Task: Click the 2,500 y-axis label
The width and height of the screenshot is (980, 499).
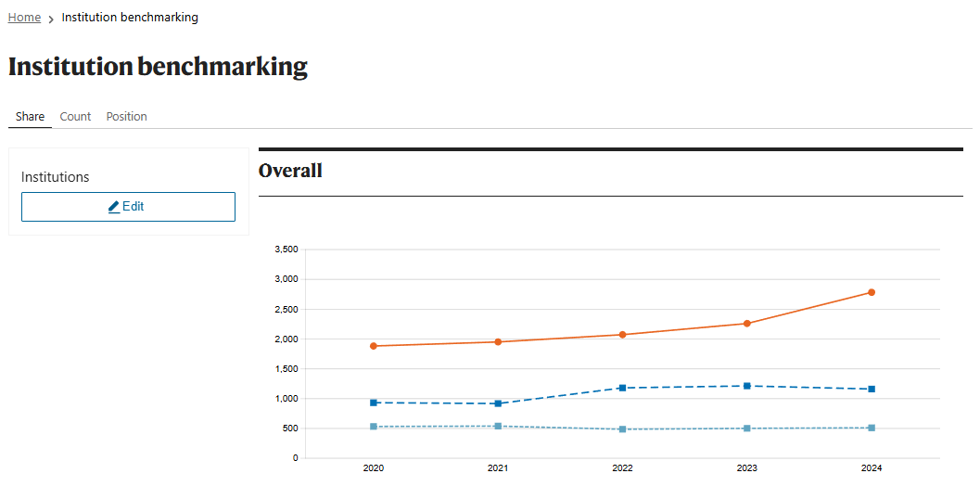Action: [x=286, y=310]
